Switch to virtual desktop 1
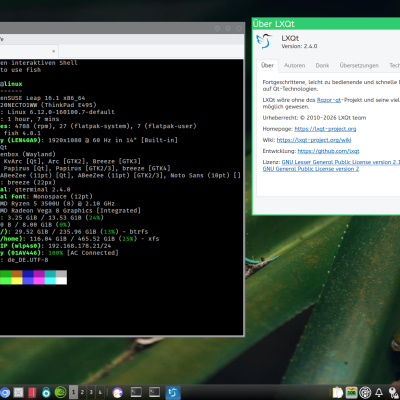The width and height of the screenshot is (400, 400). [73, 392]
